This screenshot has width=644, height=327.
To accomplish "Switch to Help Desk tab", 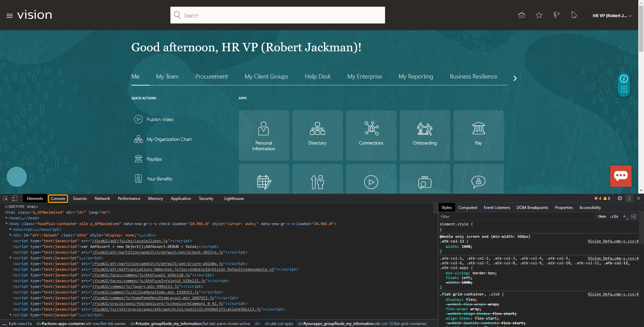I will pyautogui.click(x=318, y=76).
